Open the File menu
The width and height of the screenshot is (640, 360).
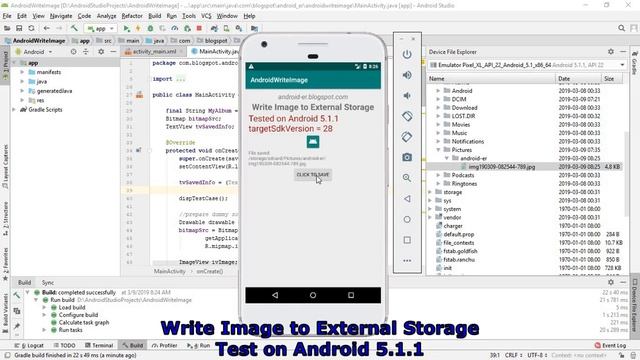pos(7,16)
